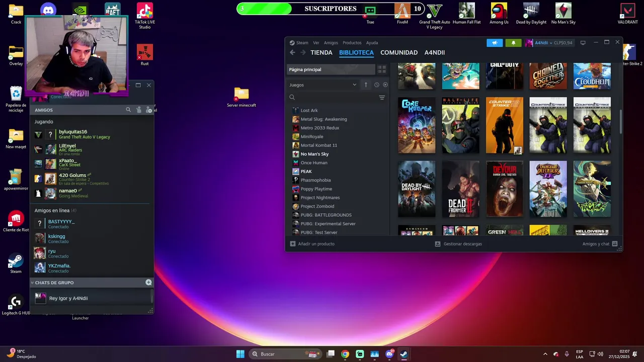Collapse the Amigos en línea group

[x=55, y=210]
